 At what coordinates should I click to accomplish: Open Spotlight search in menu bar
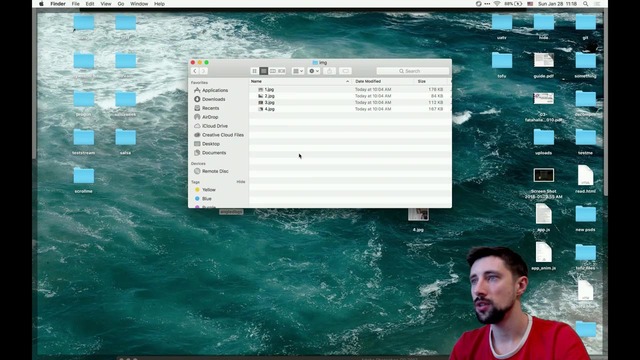click(x=586, y=4)
